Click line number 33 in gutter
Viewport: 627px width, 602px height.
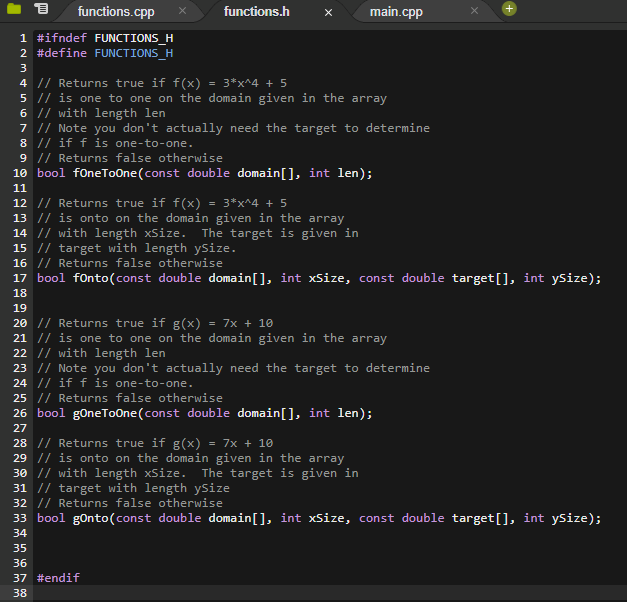click(x=20, y=518)
